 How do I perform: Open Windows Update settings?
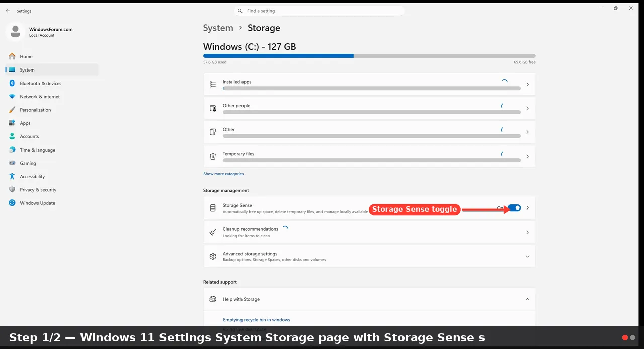(x=52, y=203)
